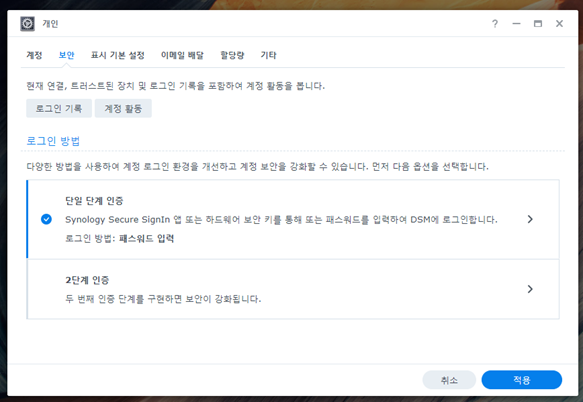583x402 pixels.
Task: Click the 패스워드 입력 login method value
Action: pyautogui.click(x=146, y=238)
